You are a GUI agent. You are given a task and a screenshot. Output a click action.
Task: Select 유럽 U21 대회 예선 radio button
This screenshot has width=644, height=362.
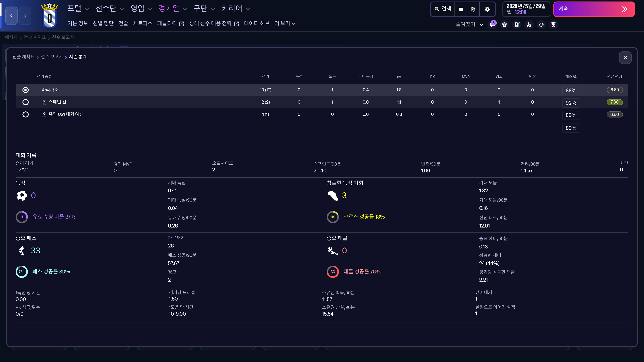click(x=25, y=114)
